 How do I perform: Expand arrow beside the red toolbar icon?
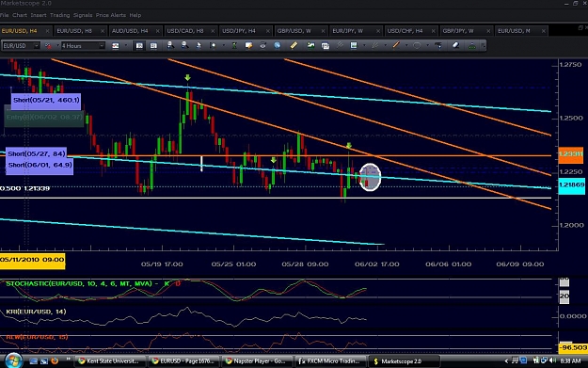coord(58,46)
